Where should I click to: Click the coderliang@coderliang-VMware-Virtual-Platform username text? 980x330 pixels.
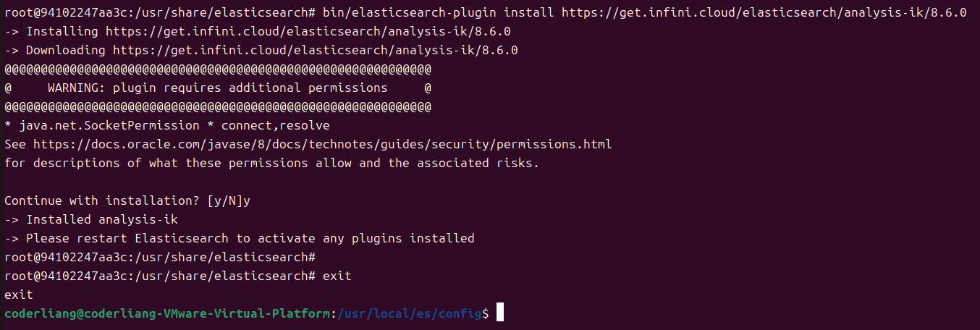click(167, 314)
